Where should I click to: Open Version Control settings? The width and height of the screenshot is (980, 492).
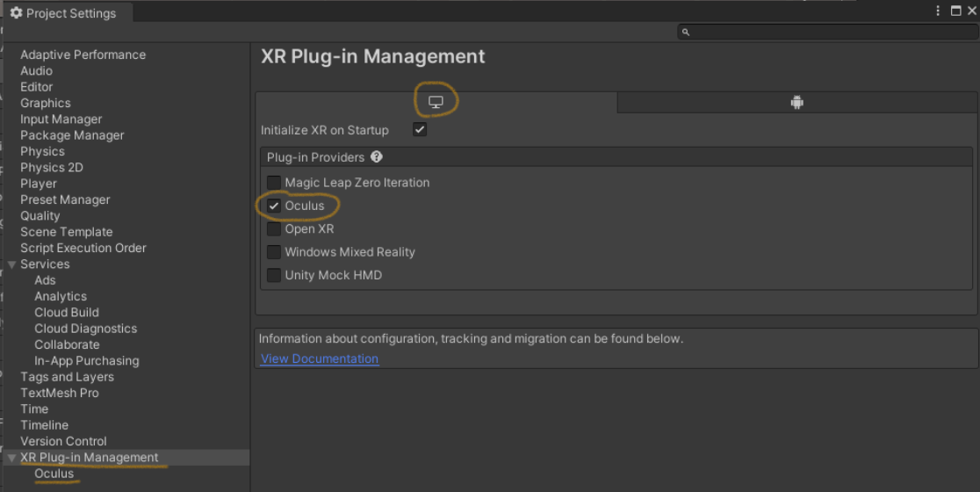pos(63,441)
